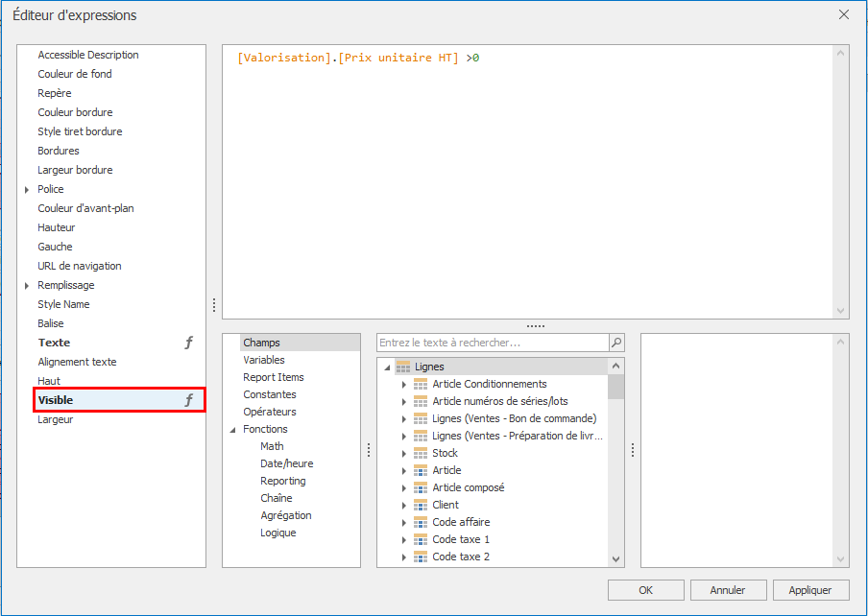Click the Article composé table icon
The width and height of the screenshot is (868, 616).
click(421, 487)
